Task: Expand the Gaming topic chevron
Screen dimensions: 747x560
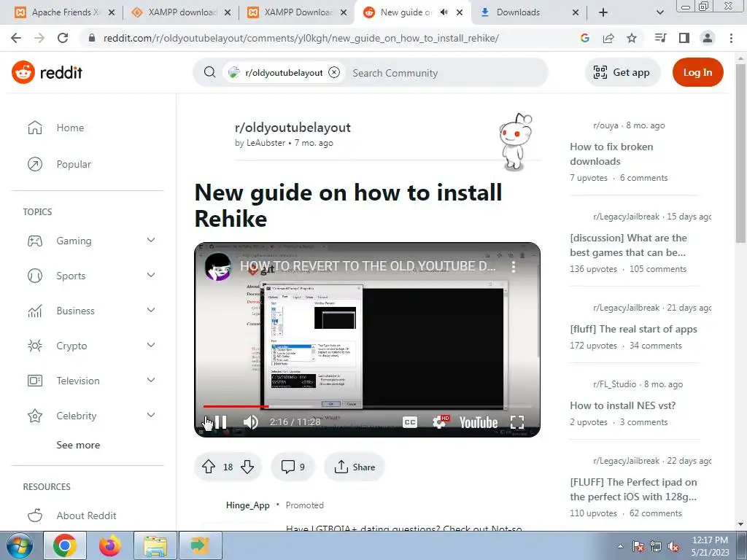Action: click(x=151, y=240)
